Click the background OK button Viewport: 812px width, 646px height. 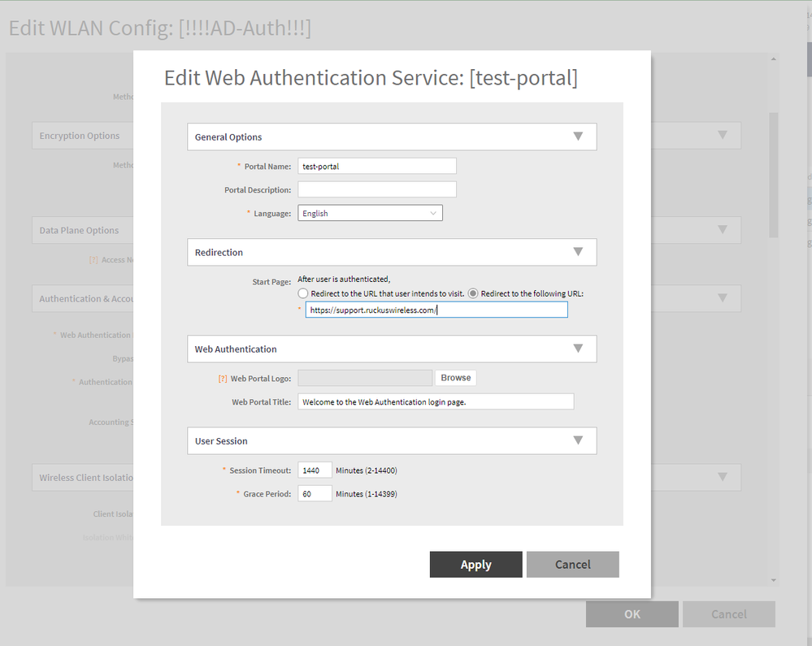[632, 614]
